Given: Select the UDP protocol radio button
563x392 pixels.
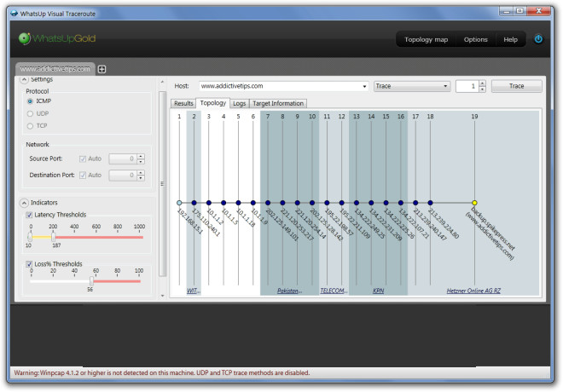Looking at the screenshot, I should pos(30,113).
